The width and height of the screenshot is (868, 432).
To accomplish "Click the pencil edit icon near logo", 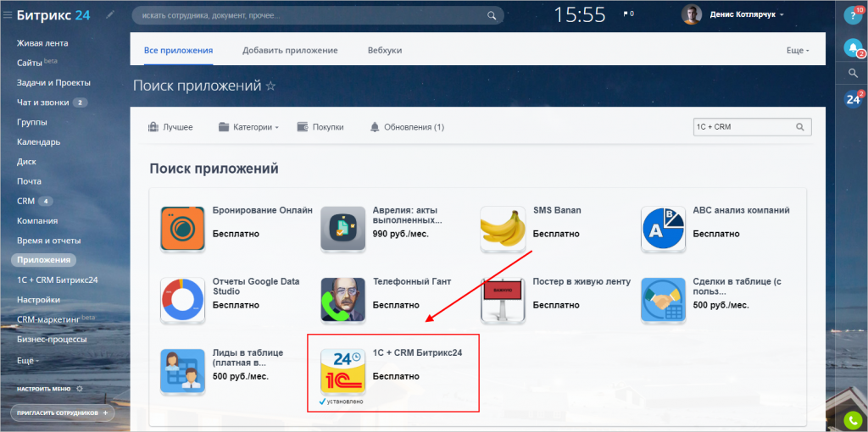I will pyautogui.click(x=110, y=15).
